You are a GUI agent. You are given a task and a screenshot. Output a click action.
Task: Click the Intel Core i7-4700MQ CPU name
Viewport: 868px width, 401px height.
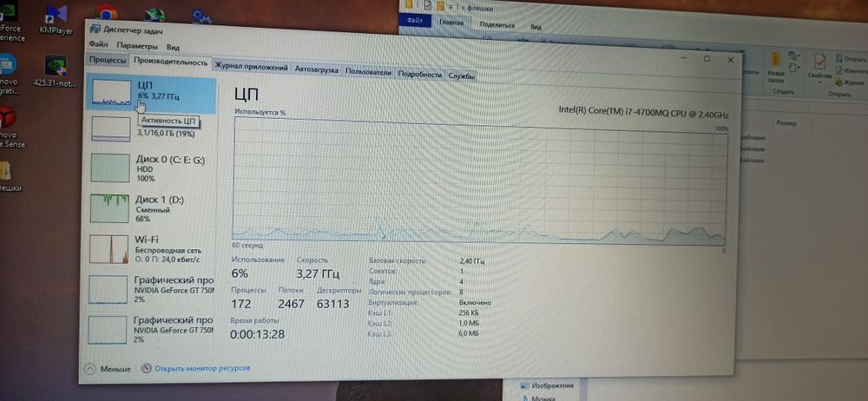tap(644, 113)
